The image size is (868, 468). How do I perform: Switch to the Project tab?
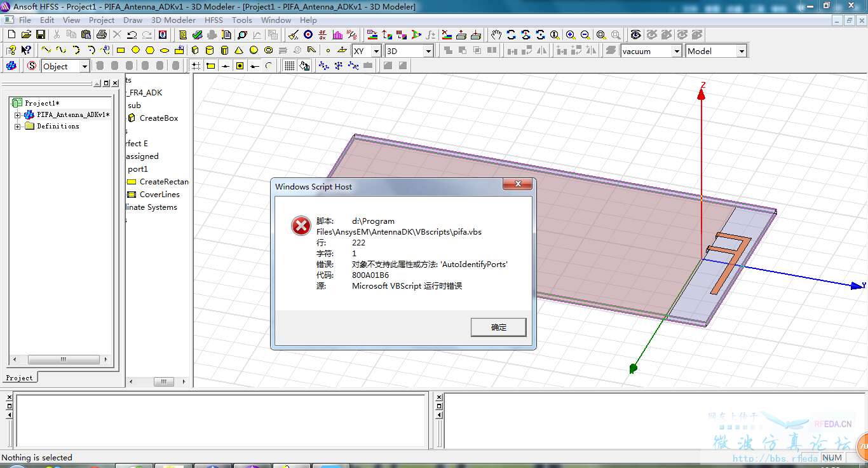[20, 378]
